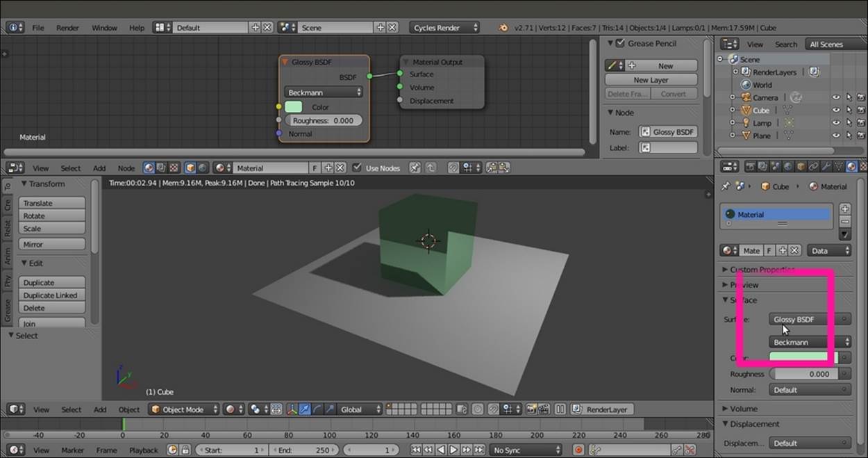
Task: Click the Camera object icon in outliner
Action: pos(746,98)
